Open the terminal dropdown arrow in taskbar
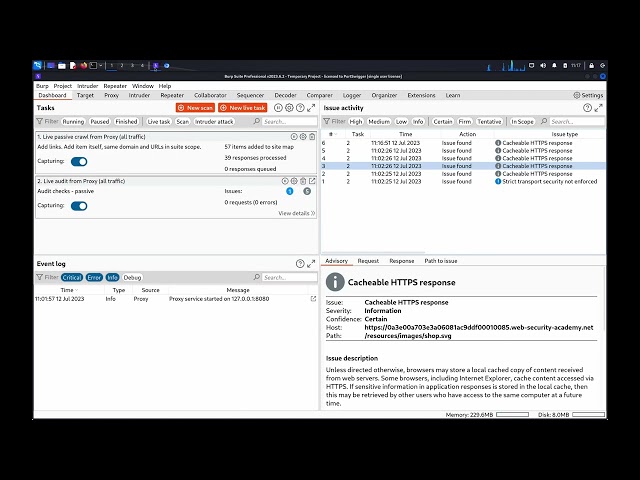Screen dimensions: 640x480 tap(100, 65)
